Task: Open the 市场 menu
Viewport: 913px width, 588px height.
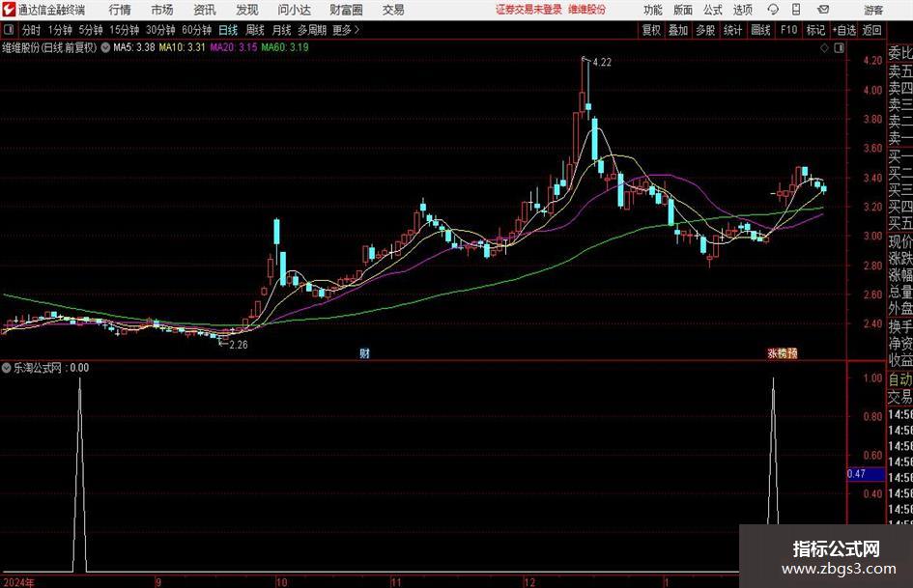Action: click(162, 10)
